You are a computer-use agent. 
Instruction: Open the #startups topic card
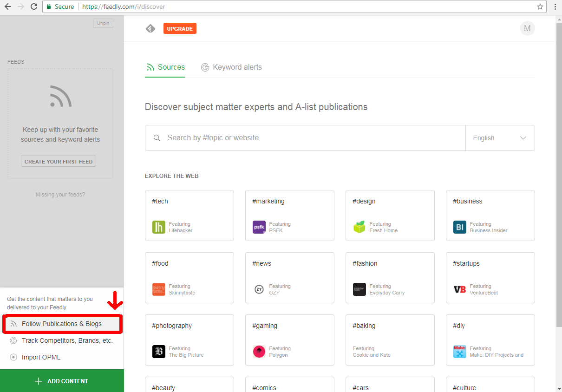pos(490,278)
